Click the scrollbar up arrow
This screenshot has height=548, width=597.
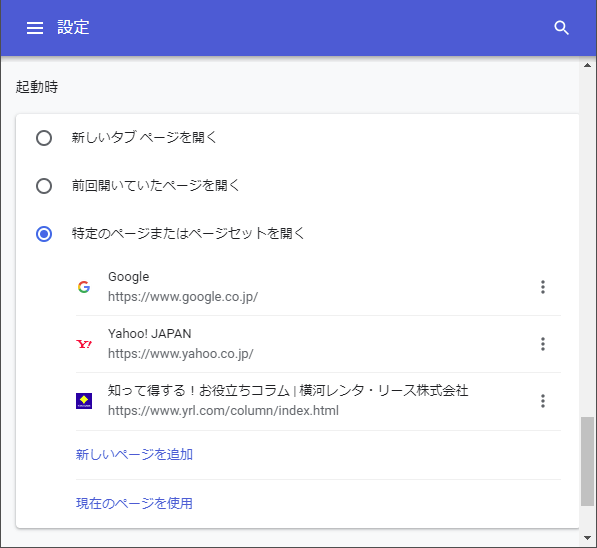[x=587, y=65]
